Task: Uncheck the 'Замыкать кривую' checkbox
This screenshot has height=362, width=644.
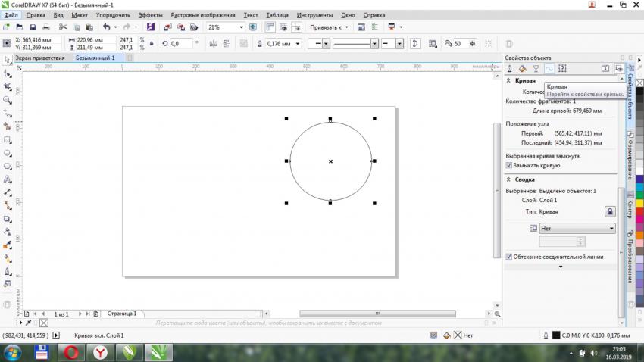Action: coord(509,165)
